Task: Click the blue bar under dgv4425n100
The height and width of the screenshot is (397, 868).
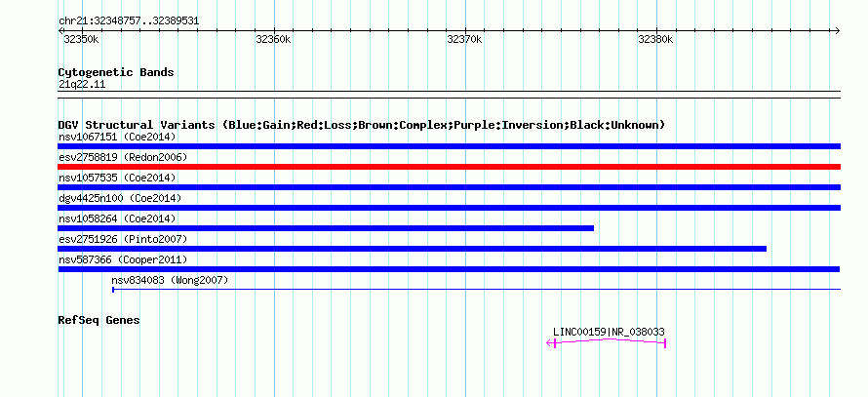Action: coord(449,208)
